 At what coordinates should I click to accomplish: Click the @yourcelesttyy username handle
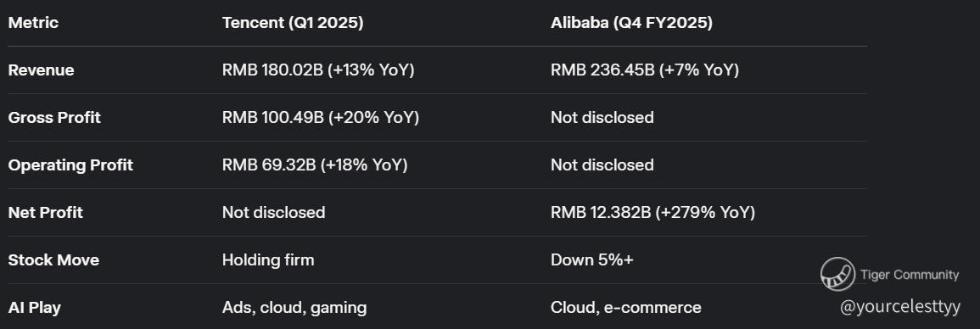coord(900,306)
